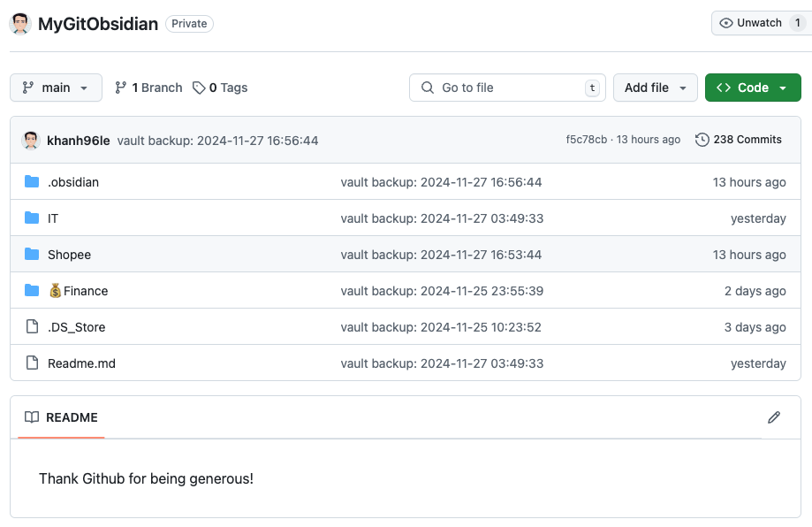Click the folder icon beside Shopee
The height and width of the screenshot is (527, 812).
(32, 254)
